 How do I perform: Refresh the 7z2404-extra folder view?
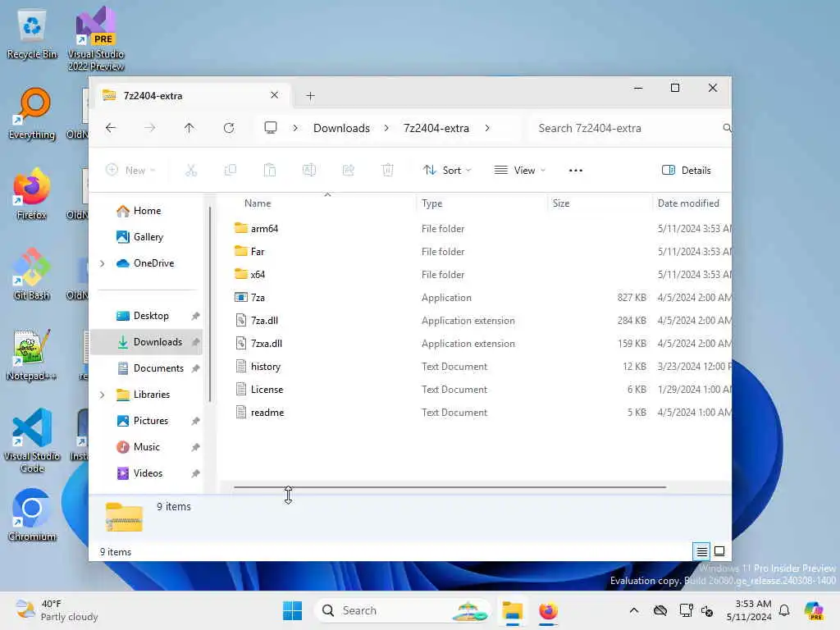pyautogui.click(x=229, y=128)
